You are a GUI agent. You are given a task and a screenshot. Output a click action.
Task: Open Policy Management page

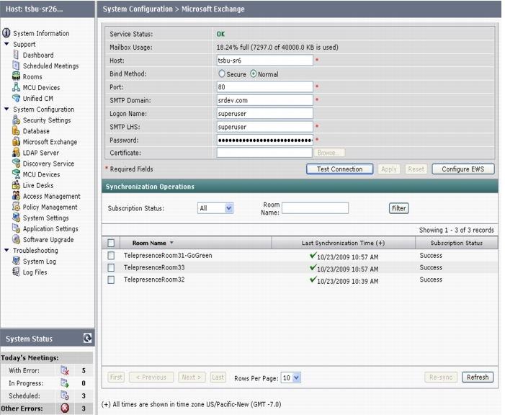[50, 207]
